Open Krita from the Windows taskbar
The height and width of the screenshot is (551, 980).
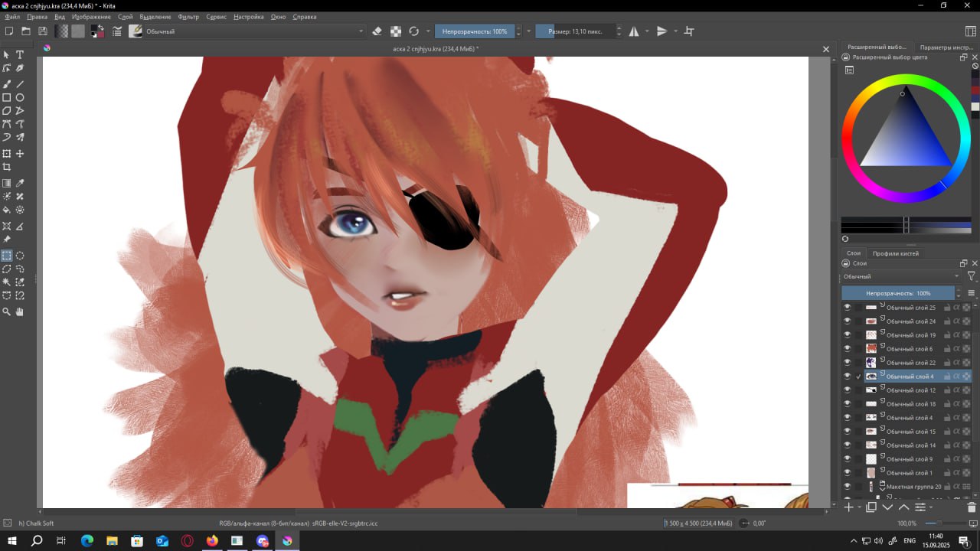click(287, 541)
